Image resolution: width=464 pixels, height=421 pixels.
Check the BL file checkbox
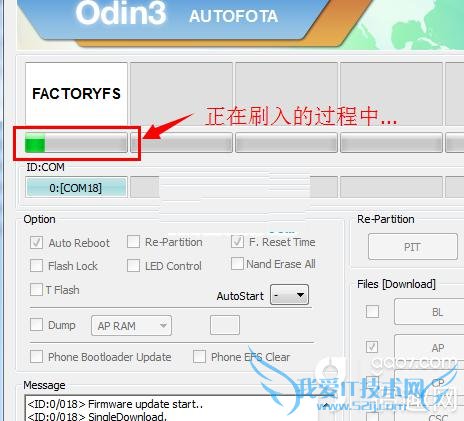372,312
